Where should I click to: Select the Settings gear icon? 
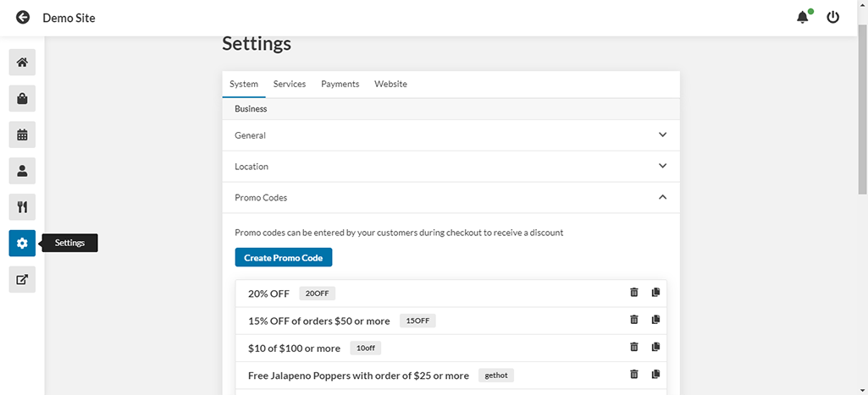coord(22,244)
